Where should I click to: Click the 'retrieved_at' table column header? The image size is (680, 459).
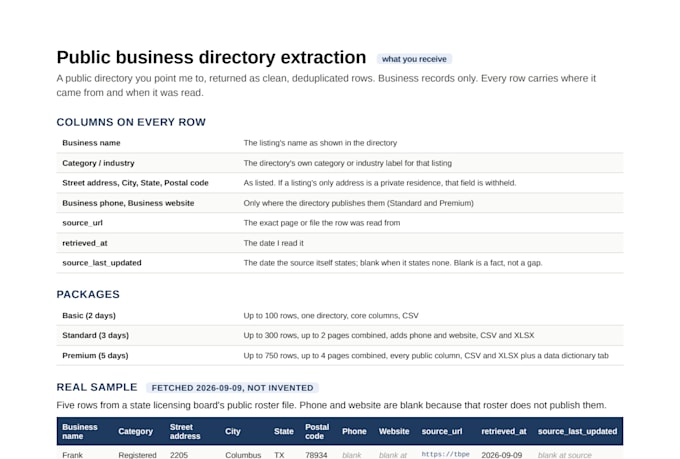click(504, 432)
